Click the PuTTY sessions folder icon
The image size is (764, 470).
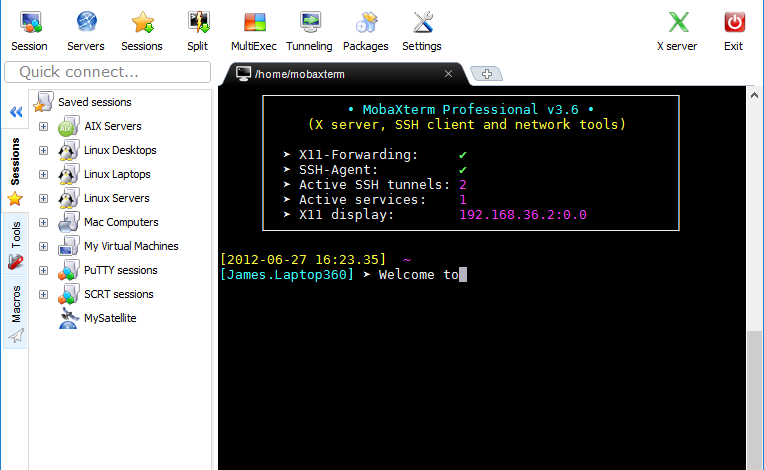pos(69,270)
